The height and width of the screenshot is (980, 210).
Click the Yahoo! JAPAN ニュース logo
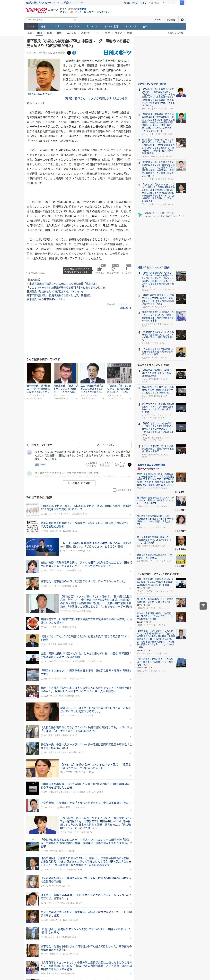42,10
